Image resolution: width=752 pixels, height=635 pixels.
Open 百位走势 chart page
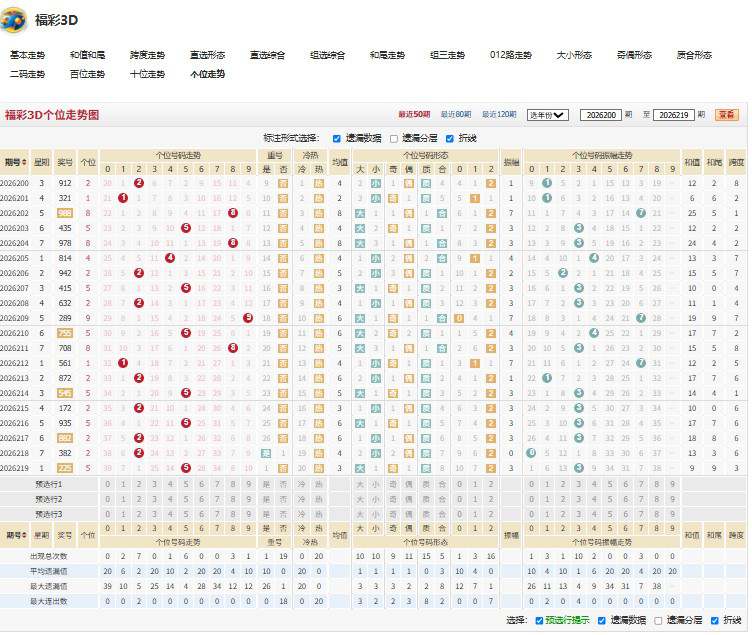(87, 74)
